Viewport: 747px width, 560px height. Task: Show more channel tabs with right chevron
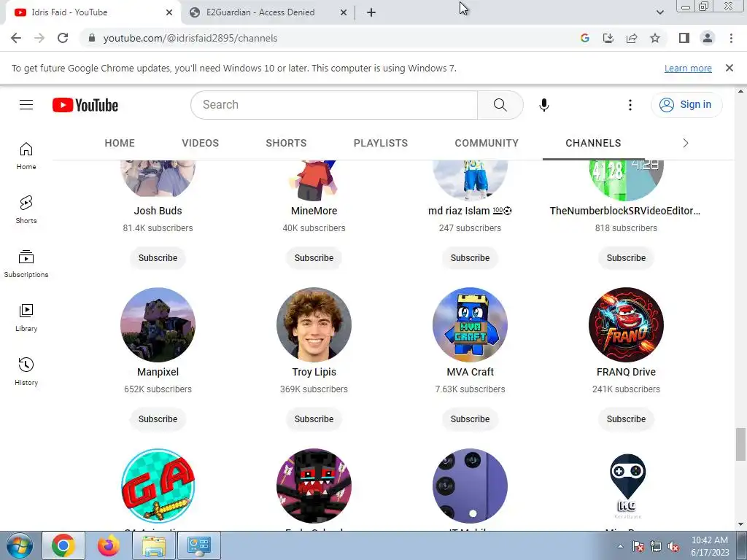tap(686, 144)
